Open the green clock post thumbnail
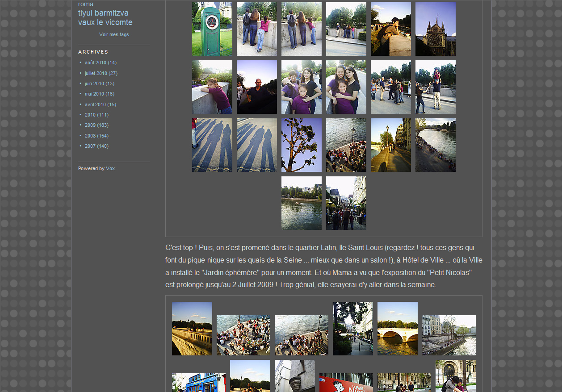562x392 pixels. [212, 29]
